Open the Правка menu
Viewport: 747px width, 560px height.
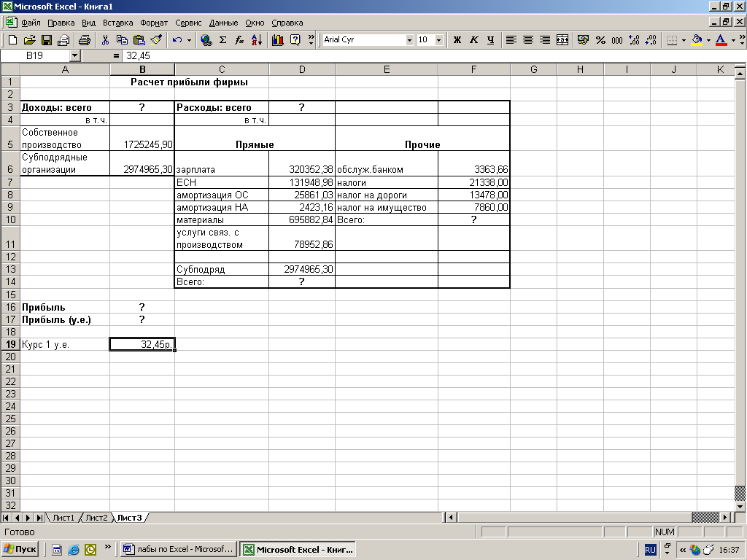(x=61, y=23)
